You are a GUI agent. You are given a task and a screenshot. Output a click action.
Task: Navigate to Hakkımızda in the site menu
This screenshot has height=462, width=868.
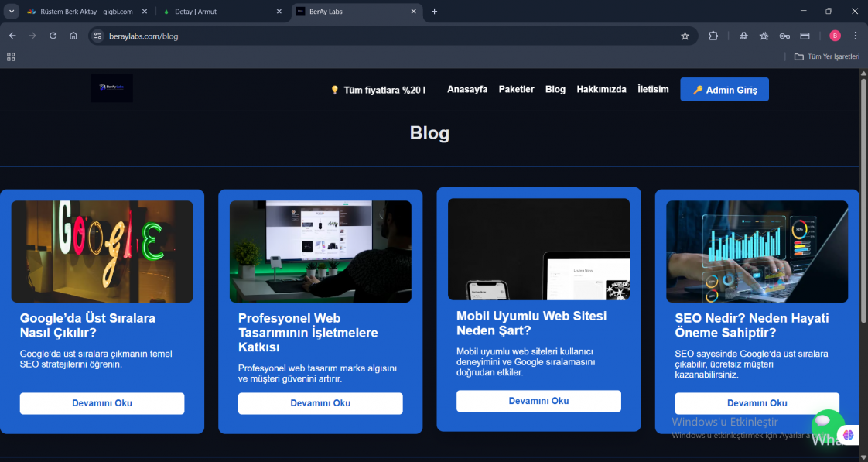pos(601,89)
